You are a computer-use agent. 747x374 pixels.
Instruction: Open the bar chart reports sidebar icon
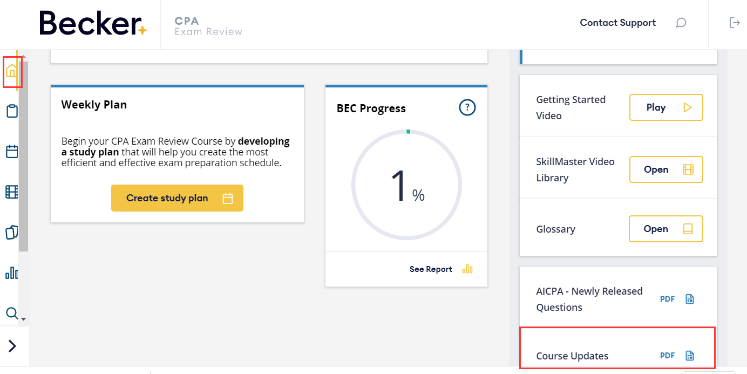tap(11, 273)
